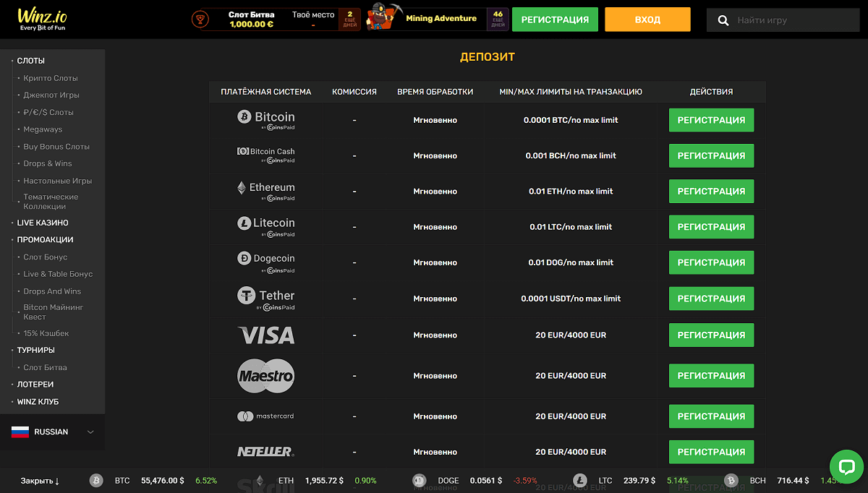Open Слот Битва under ТУРНИРЫ

coord(45,367)
